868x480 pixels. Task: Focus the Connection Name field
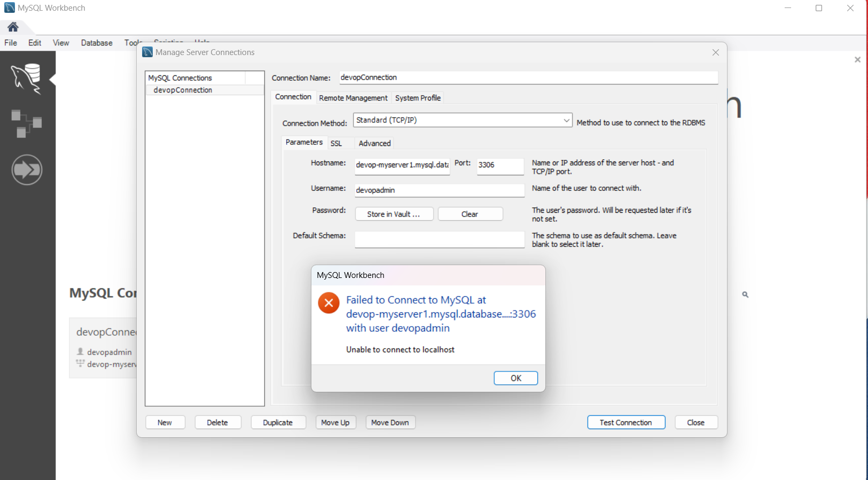click(x=529, y=78)
